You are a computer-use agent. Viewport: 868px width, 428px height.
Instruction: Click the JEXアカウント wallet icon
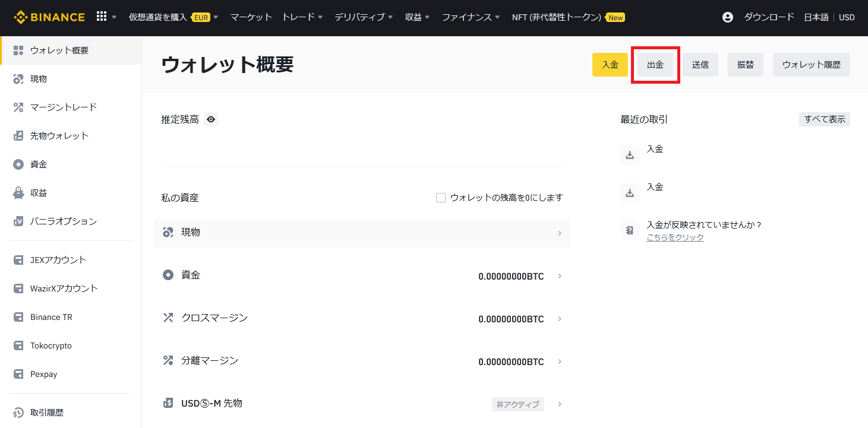point(18,260)
